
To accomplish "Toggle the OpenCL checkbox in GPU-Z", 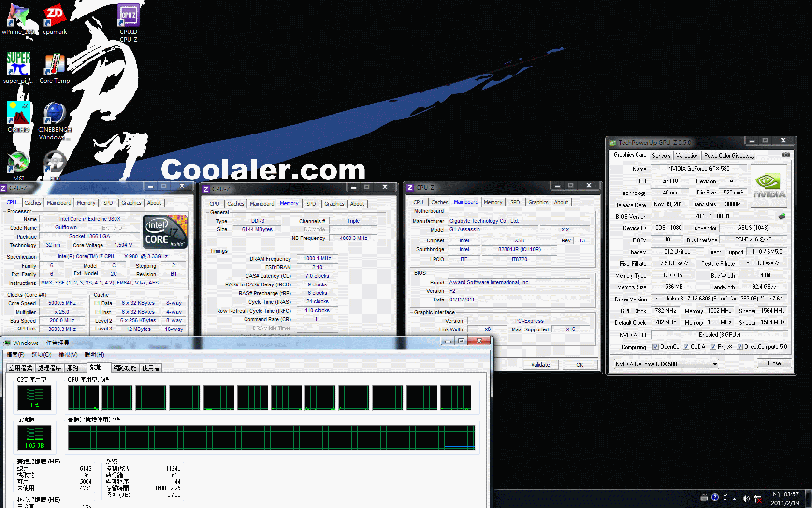I will (x=655, y=347).
